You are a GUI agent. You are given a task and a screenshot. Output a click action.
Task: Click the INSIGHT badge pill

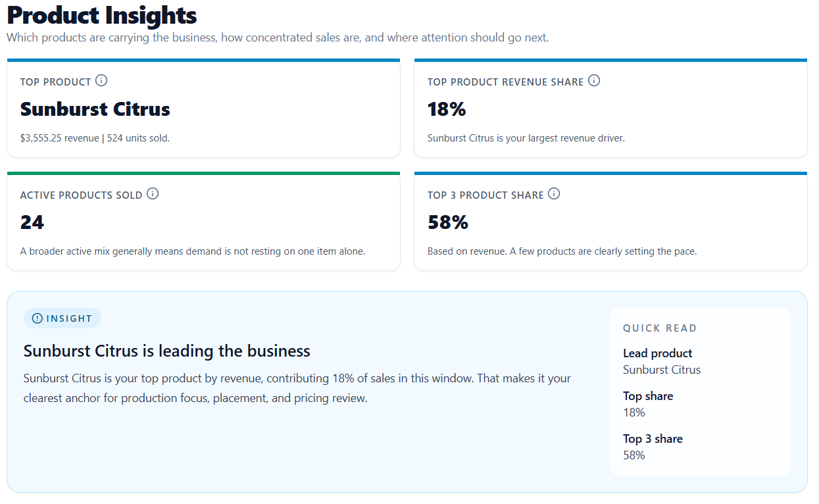62,318
